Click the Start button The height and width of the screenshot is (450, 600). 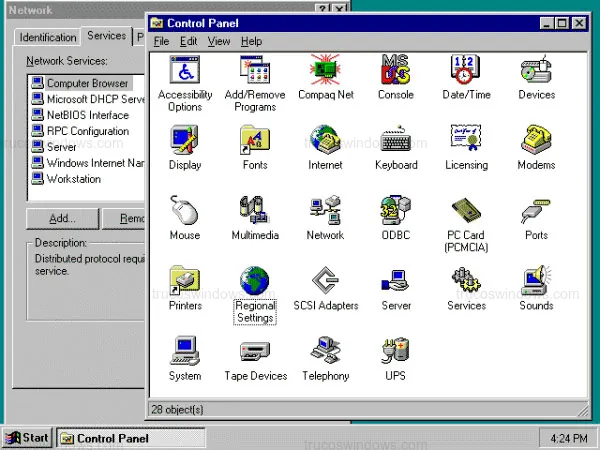[27, 438]
